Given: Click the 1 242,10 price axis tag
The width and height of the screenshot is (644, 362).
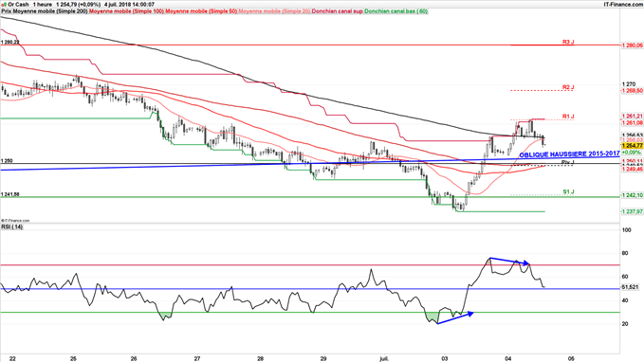Looking at the screenshot, I should click(x=632, y=195).
